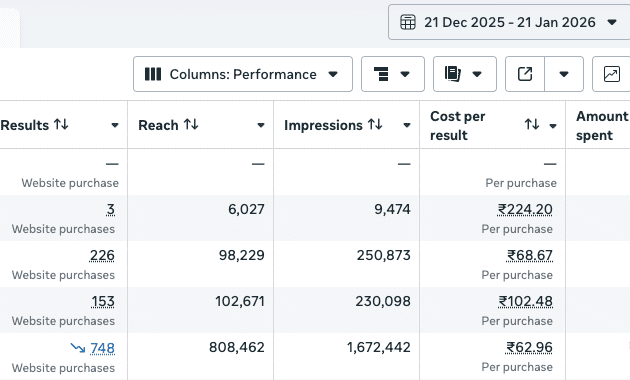Open the Results column options arrow
This screenshot has width=630, height=380.
click(x=115, y=125)
